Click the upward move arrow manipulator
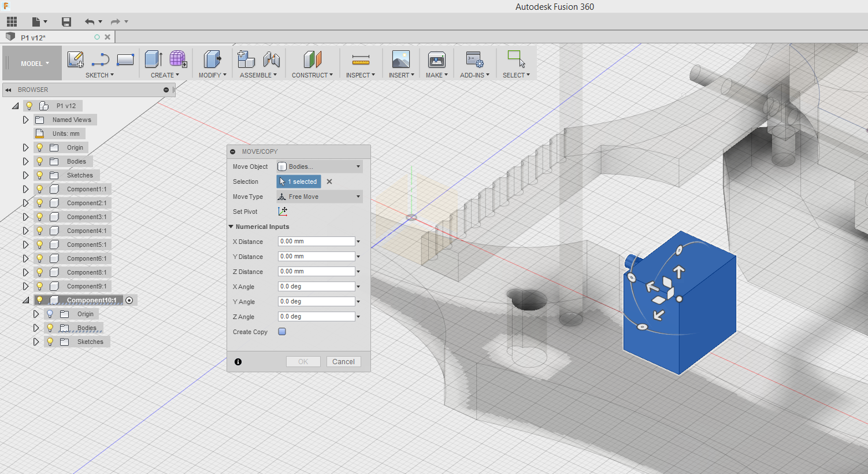Screen dimensions: 868x474 679,272
